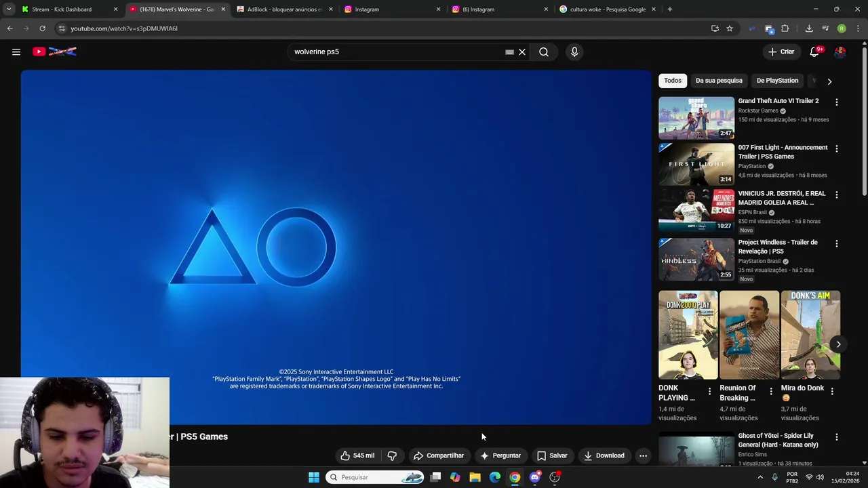Viewport: 868px width, 488px height.
Task: Open media controls in Chrome toolbar
Action: 825,28
